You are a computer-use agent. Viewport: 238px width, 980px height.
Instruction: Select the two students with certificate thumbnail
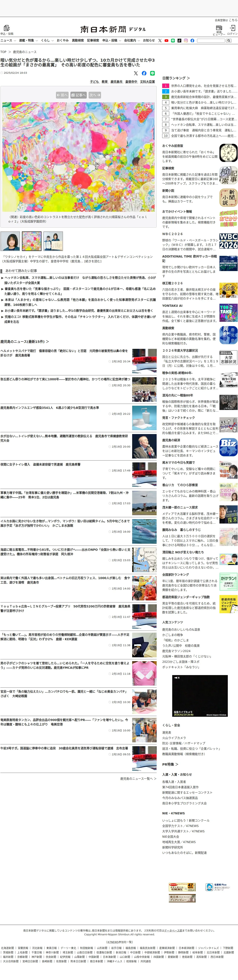click(53, 241)
